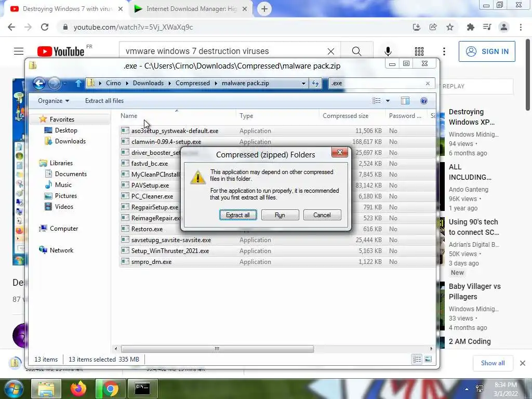Open the Organize dropdown menu
Image resolution: width=532 pixels, height=399 pixels.
(x=54, y=101)
